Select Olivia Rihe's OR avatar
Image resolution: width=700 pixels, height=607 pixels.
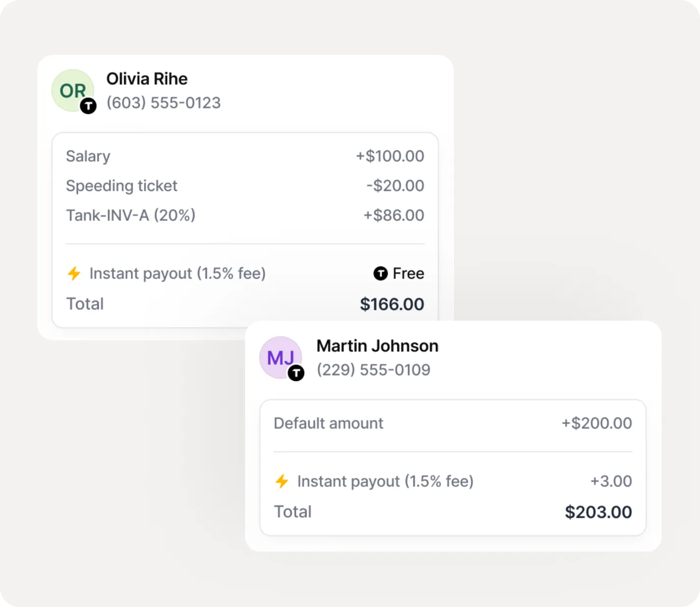(x=73, y=90)
